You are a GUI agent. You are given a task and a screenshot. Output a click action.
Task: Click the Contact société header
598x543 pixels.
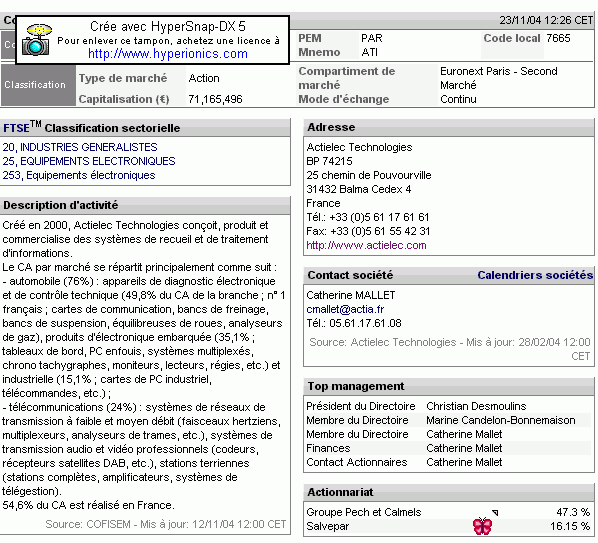pos(350,275)
